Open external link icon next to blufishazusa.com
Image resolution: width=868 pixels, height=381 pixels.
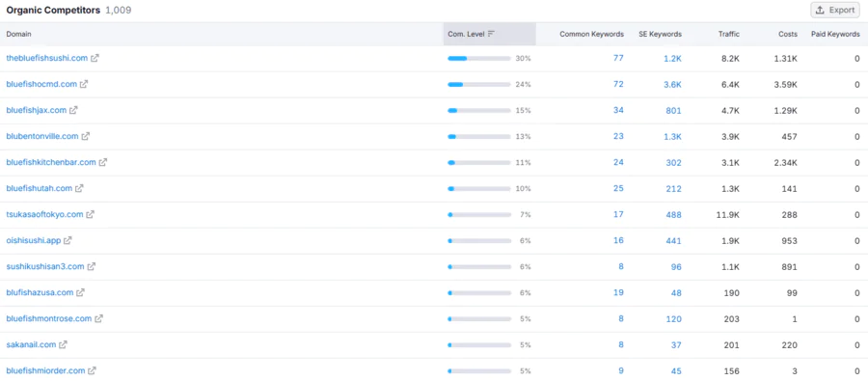80,292
